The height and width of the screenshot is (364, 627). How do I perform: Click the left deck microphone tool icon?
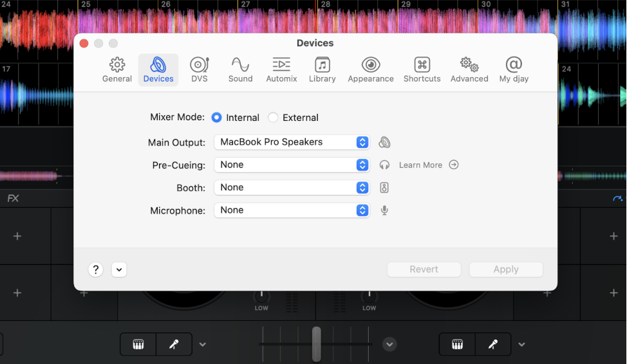(174, 345)
